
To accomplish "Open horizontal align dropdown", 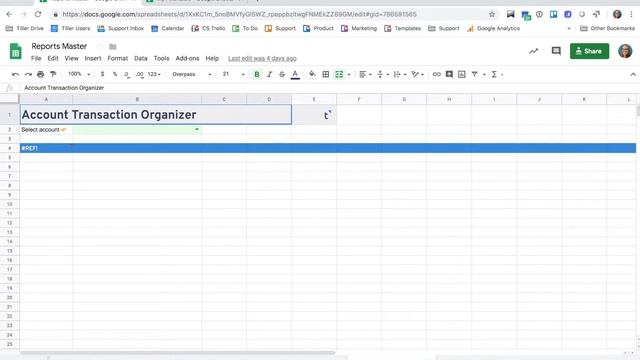I will (365, 74).
